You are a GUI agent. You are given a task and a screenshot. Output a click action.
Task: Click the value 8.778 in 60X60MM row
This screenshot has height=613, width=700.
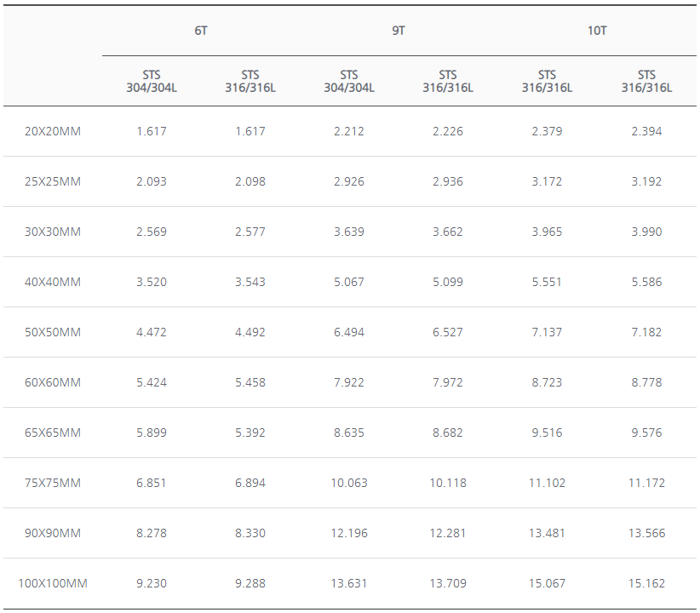click(x=646, y=382)
